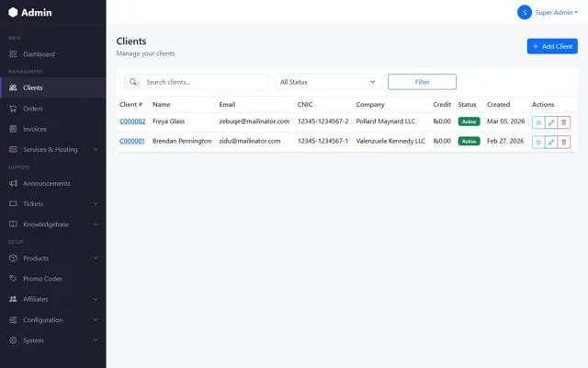Click the Invoices document icon
The width and height of the screenshot is (588, 368).
[13, 129]
